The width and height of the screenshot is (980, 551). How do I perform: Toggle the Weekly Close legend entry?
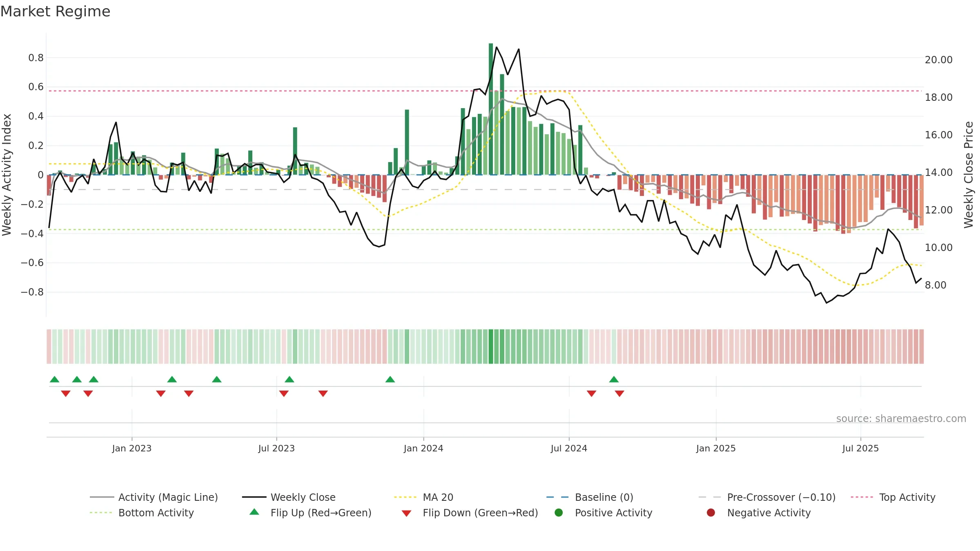tap(289, 497)
